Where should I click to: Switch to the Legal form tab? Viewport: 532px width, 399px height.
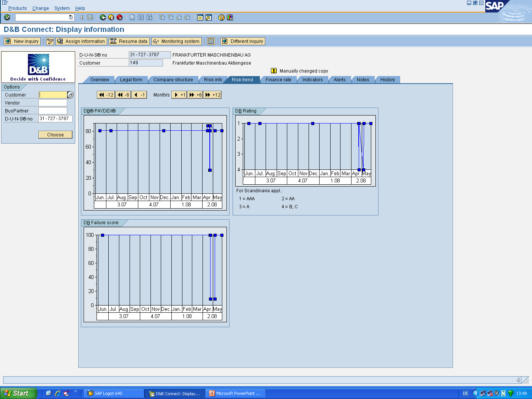coord(131,80)
